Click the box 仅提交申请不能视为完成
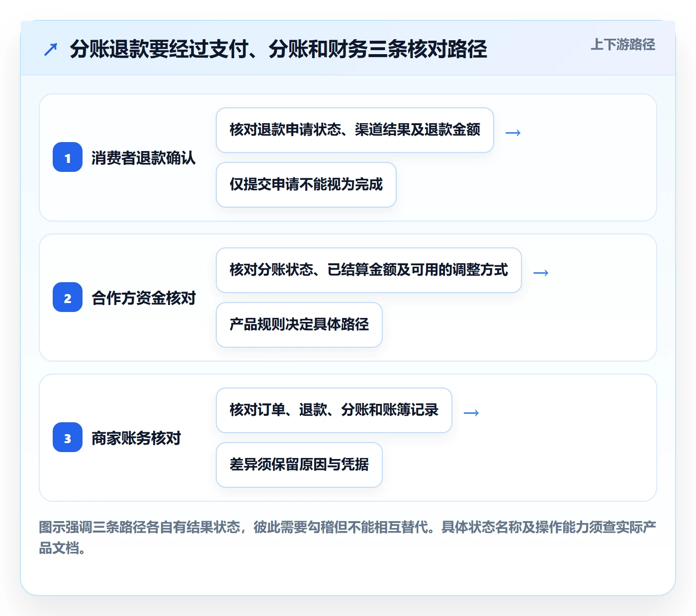This screenshot has height=616, width=696. click(x=306, y=185)
